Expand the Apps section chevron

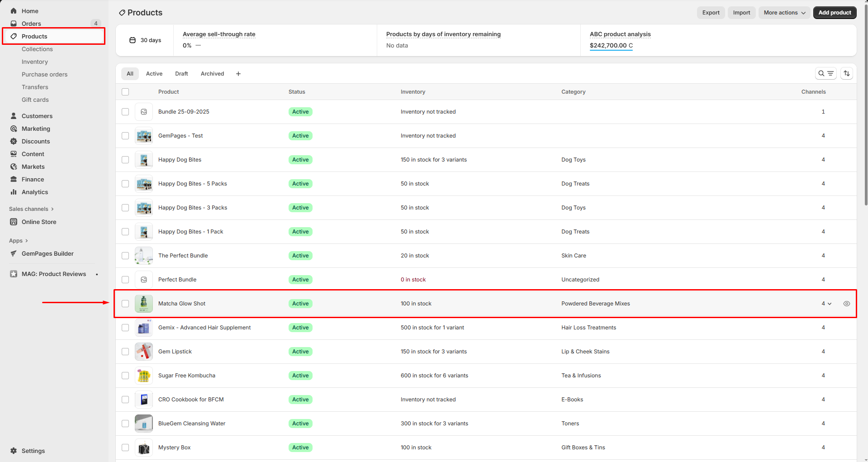(x=26, y=241)
